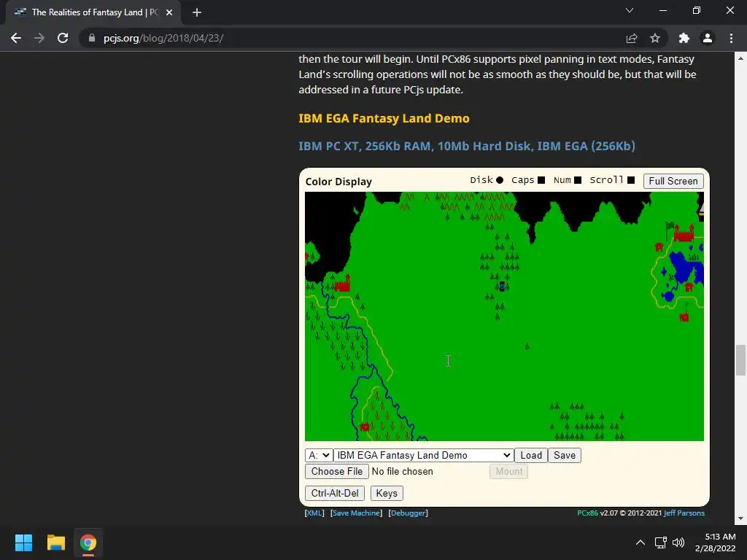The height and width of the screenshot is (560, 747).
Task: Enter Full Screen mode for display
Action: click(673, 181)
